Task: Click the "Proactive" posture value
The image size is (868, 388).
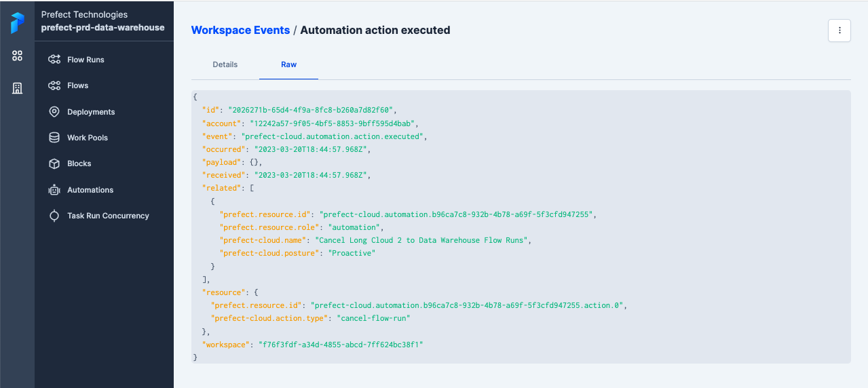Action: 352,253
